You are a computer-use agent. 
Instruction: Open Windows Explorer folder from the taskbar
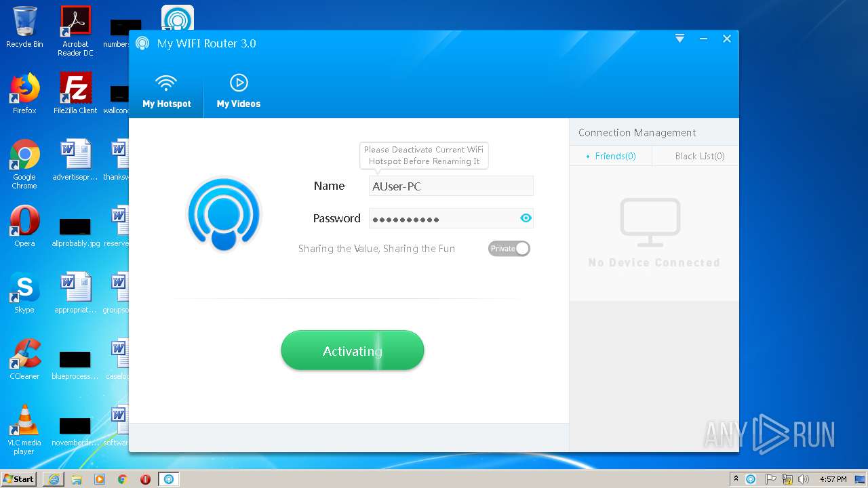click(x=77, y=479)
